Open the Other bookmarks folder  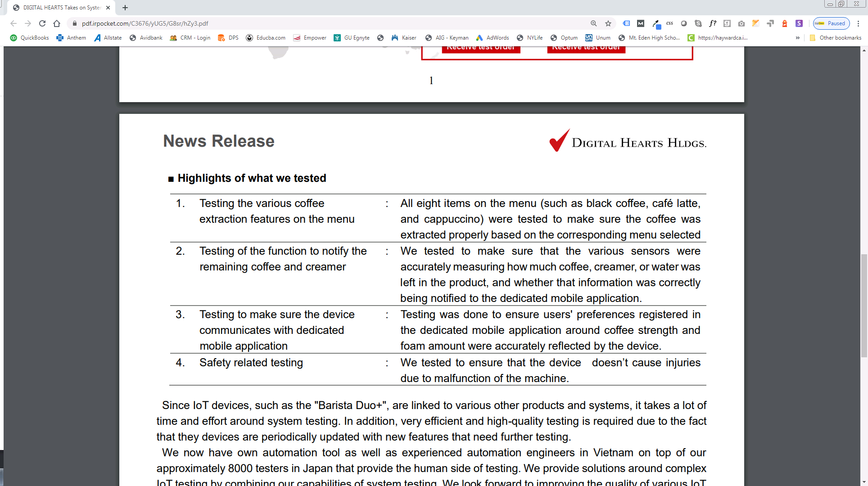tap(835, 38)
